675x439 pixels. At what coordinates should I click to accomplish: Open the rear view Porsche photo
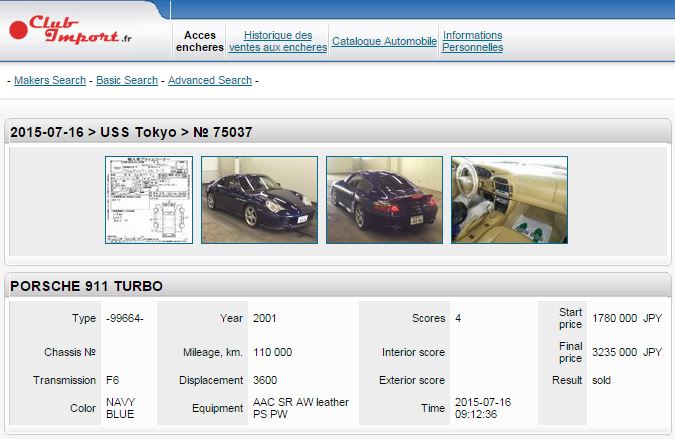pos(384,200)
